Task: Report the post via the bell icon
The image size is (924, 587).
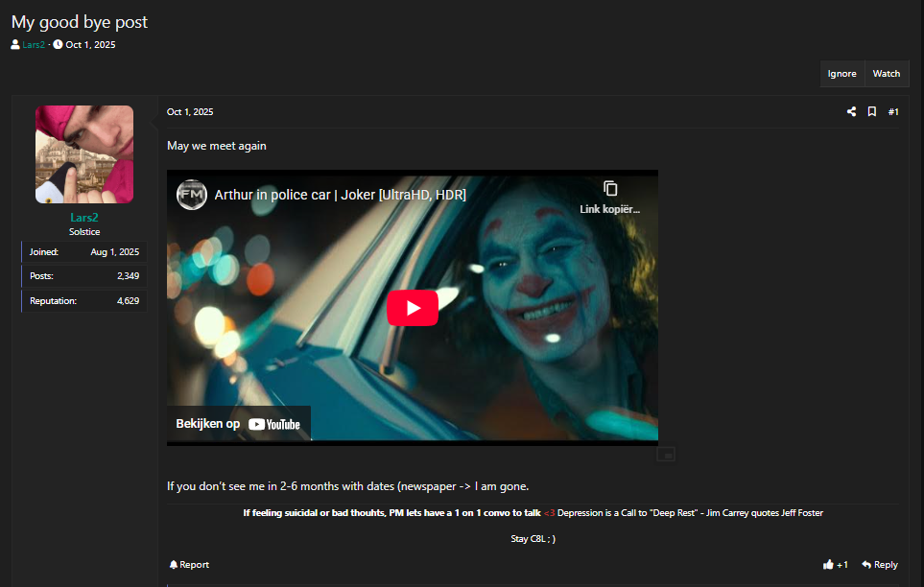Action: [x=174, y=565]
